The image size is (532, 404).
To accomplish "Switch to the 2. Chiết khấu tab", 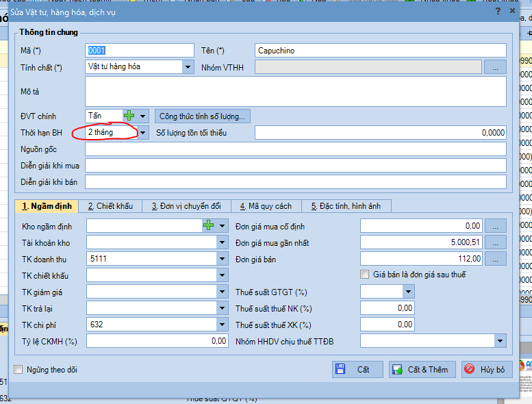I will click(110, 206).
